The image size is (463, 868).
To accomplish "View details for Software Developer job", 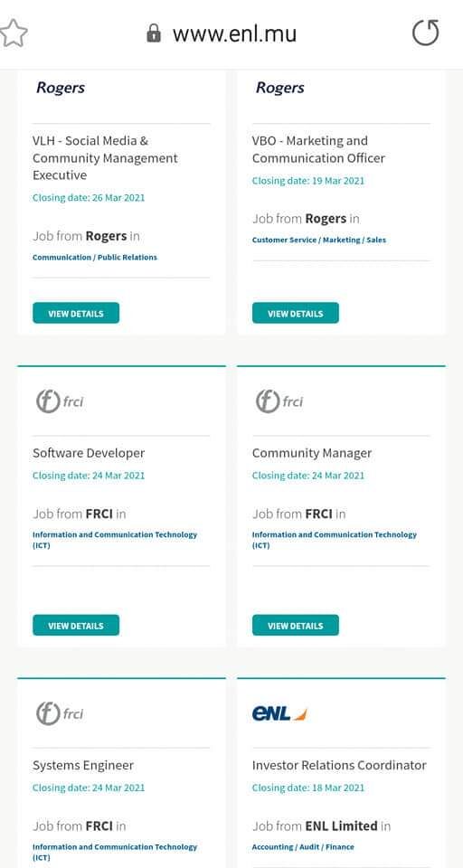I will pyautogui.click(x=76, y=625).
